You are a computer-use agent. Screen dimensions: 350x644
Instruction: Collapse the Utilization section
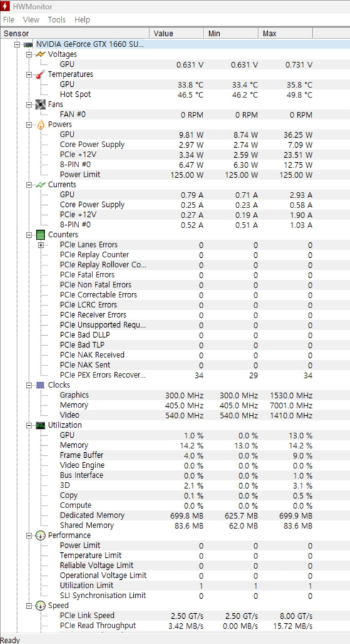(29, 425)
